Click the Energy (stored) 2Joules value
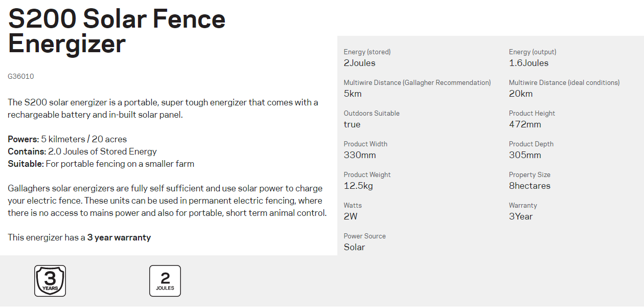 [359, 63]
